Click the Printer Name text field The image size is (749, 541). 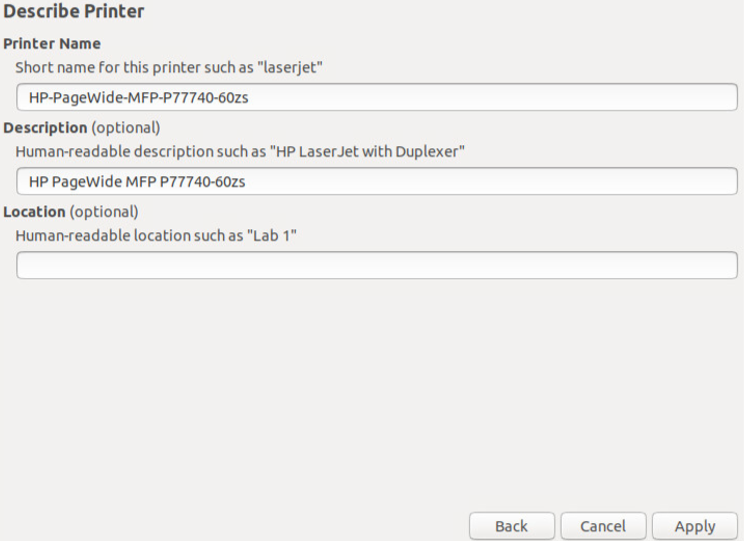[377, 97]
